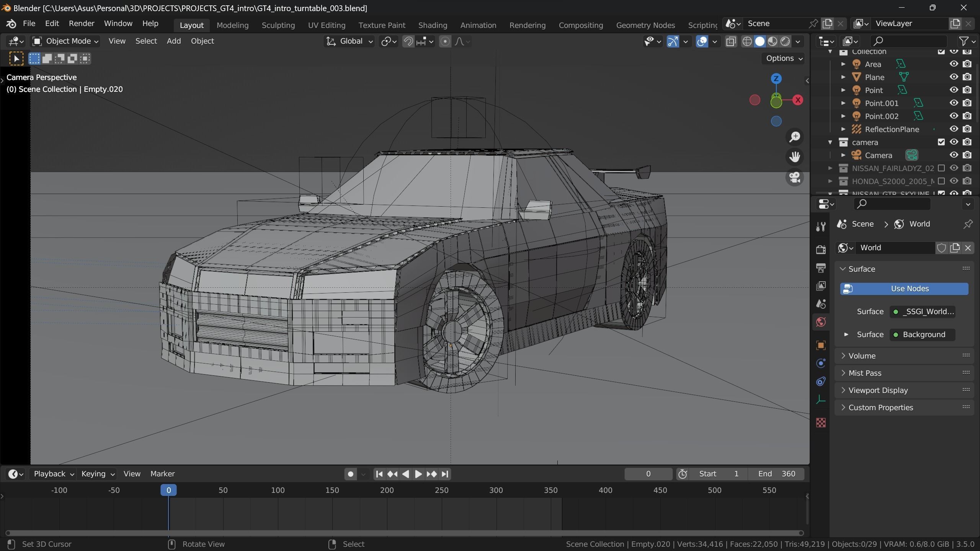Open the Render menu
Viewport: 980px width, 551px height.
[x=82, y=24]
